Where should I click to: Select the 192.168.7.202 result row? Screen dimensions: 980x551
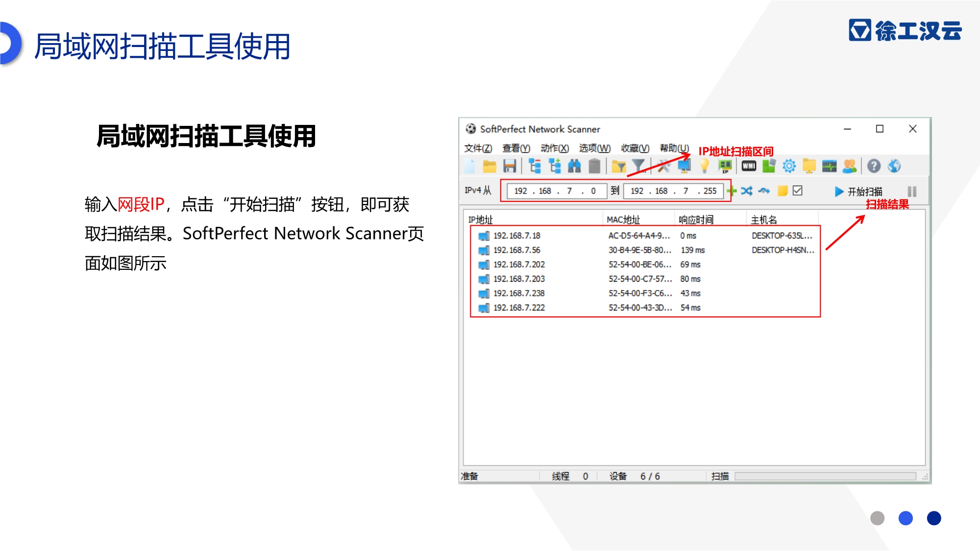(x=519, y=264)
